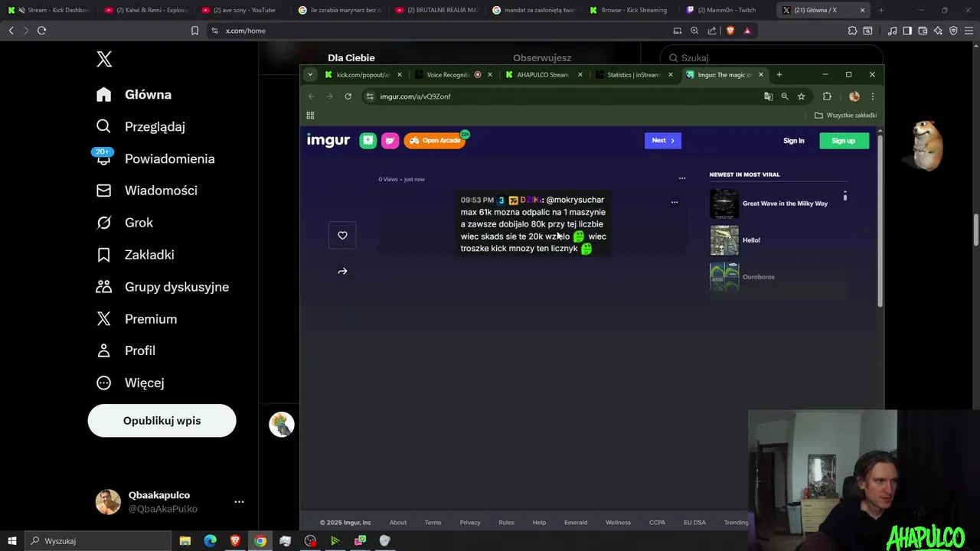The width and height of the screenshot is (980, 551).
Task: Open Brave Leo AI sparkle icon
Action: click(938, 31)
